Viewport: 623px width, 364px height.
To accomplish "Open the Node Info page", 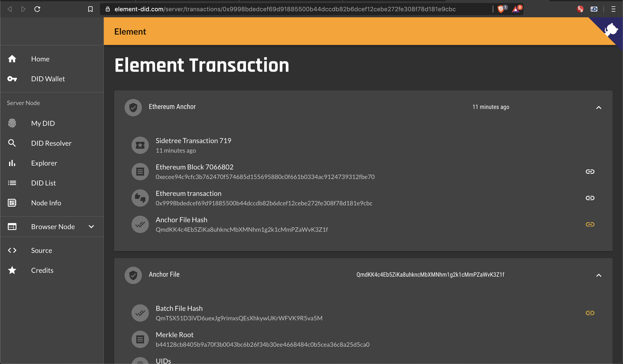I will [46, 203].
